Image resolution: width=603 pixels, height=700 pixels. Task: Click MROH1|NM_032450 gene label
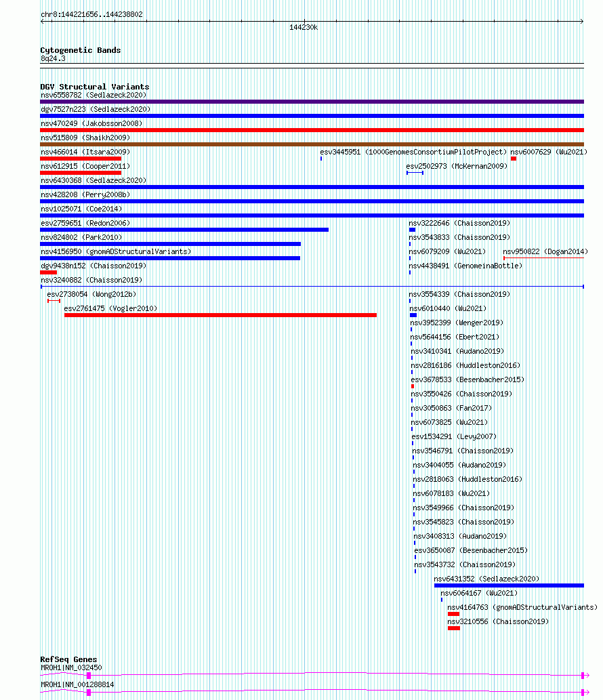coord(71,668)
